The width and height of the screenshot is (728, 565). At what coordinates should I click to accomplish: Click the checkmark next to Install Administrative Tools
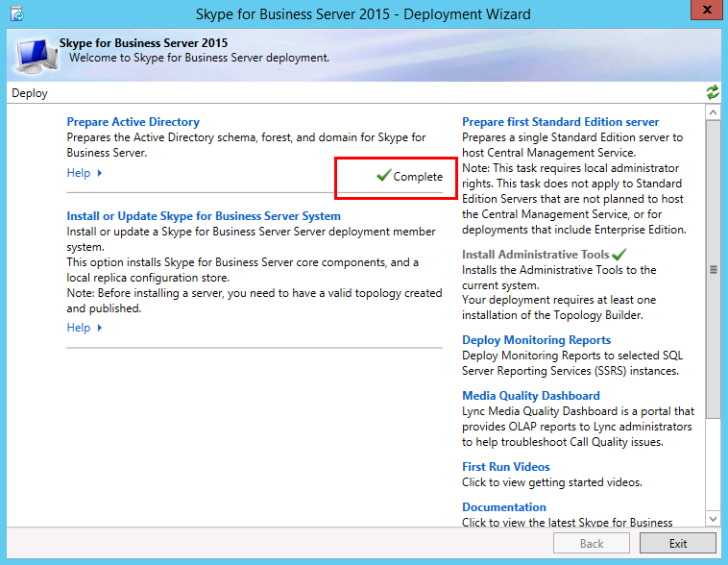pos(619,255)
